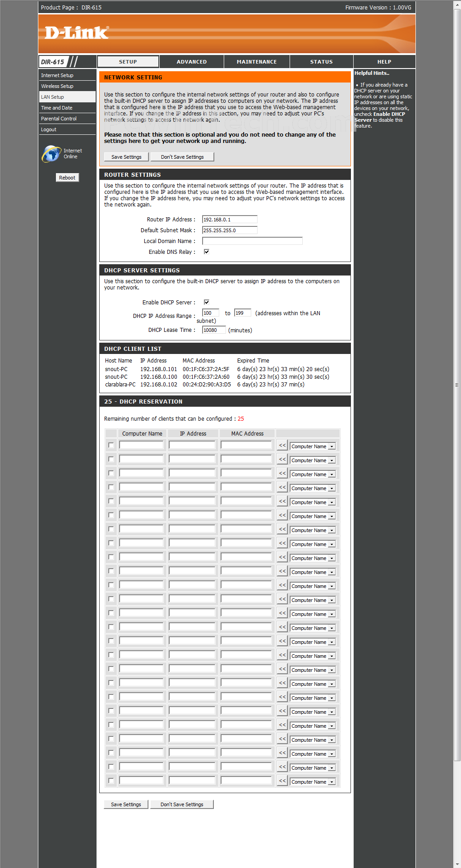Click the << copy button in first reservation row
Viewport: 461px width, 868px height.
[x=282, y=445]
